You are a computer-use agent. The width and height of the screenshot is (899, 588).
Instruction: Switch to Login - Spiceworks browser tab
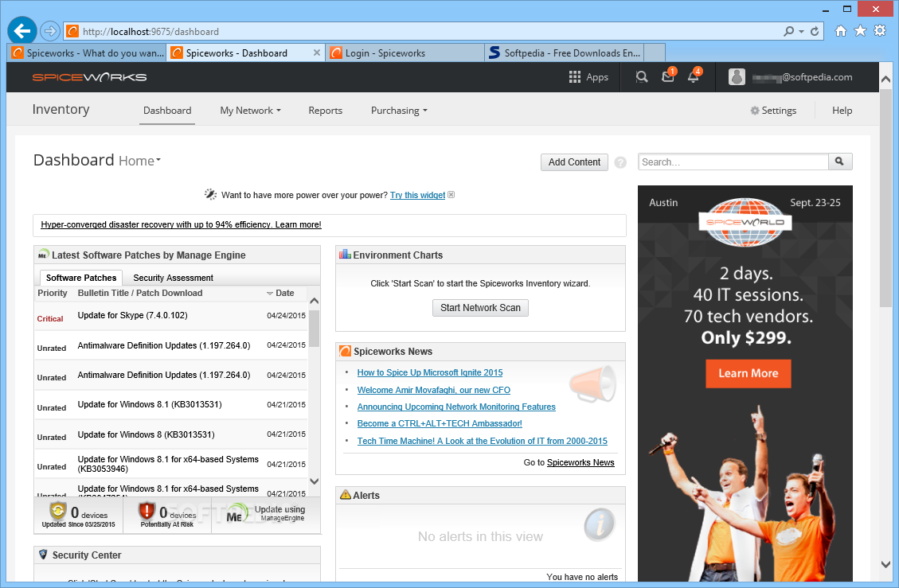tap(405, 53)
